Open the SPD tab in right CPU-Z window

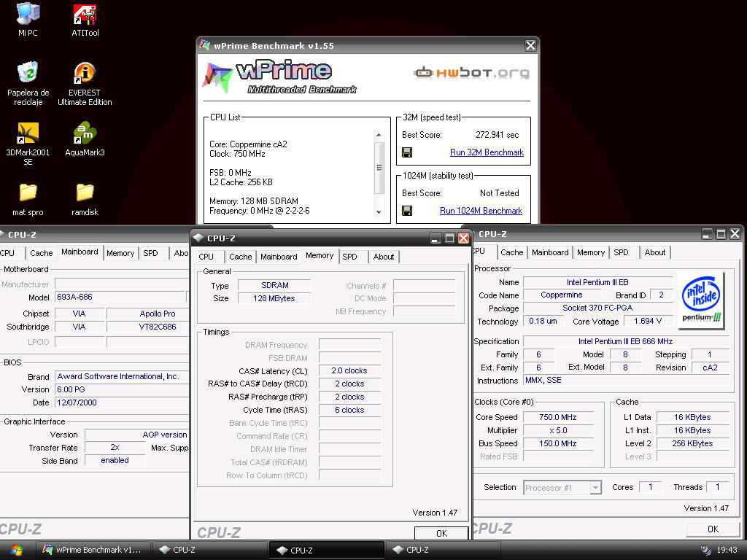point(624,252)
